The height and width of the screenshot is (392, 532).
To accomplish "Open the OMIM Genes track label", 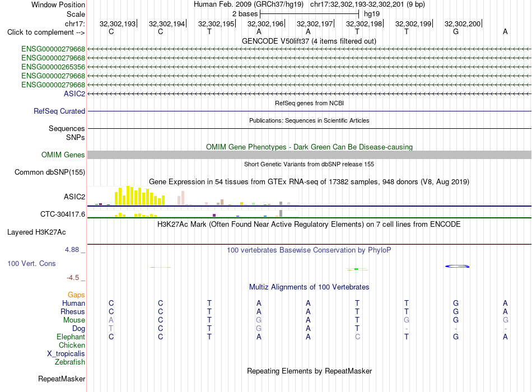I will 63,155.
